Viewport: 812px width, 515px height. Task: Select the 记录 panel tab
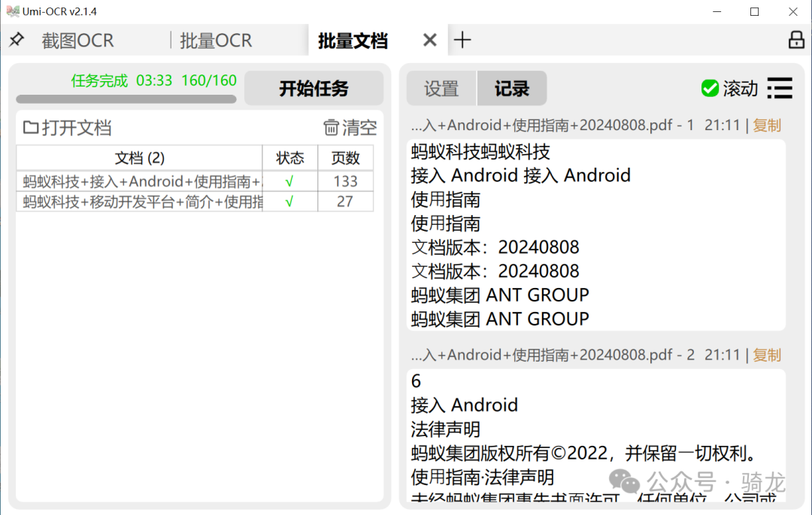pos(512,89)
